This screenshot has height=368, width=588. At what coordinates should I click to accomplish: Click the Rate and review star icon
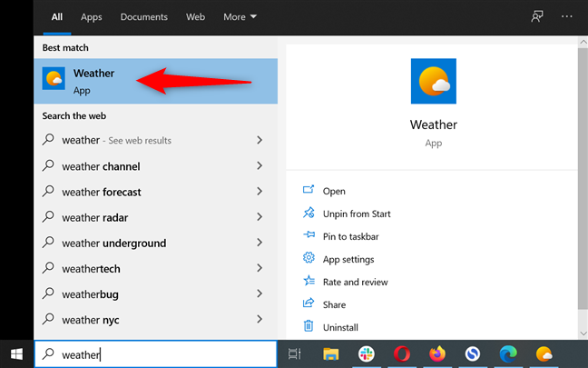pyautogui.click(x=309, y=281)
